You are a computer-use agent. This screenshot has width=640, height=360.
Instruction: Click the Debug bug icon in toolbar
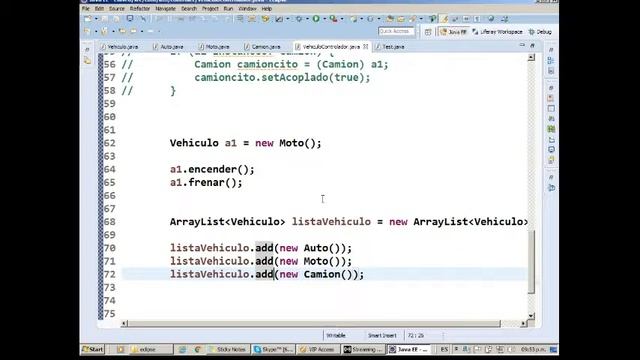[299, 19]
